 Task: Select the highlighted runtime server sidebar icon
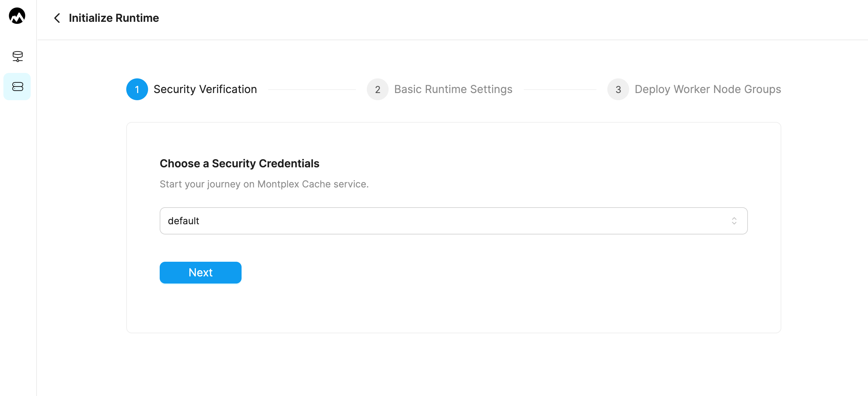tap(17, 87)
